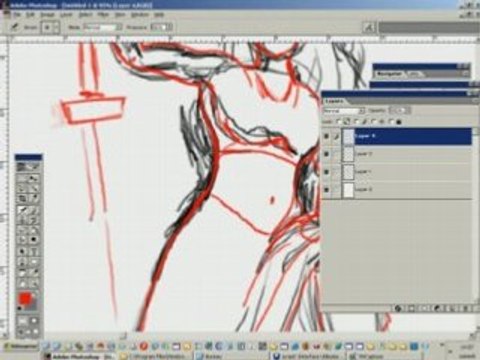Toggle visibility of the bottom layer
The image size is (480, 360).
tap(326, 190)
